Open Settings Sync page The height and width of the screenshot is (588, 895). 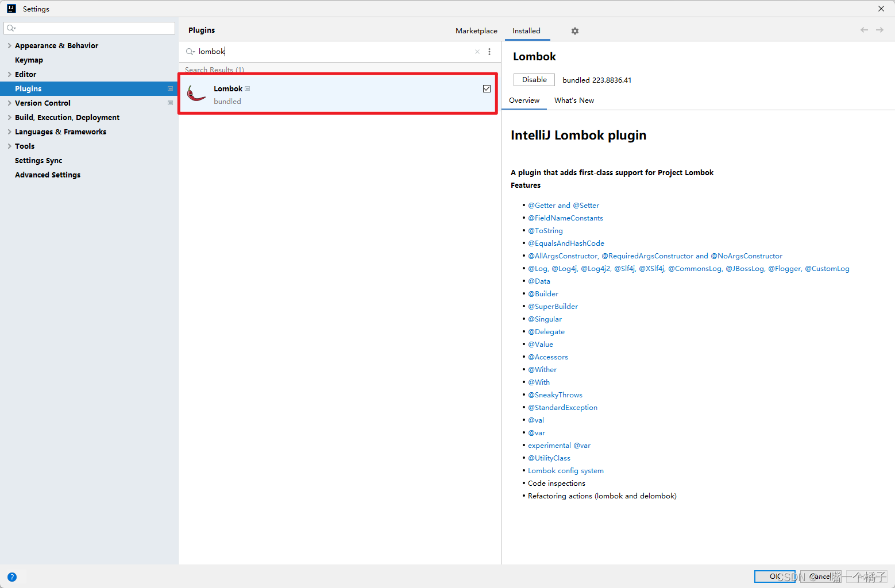tap(38, 160)
